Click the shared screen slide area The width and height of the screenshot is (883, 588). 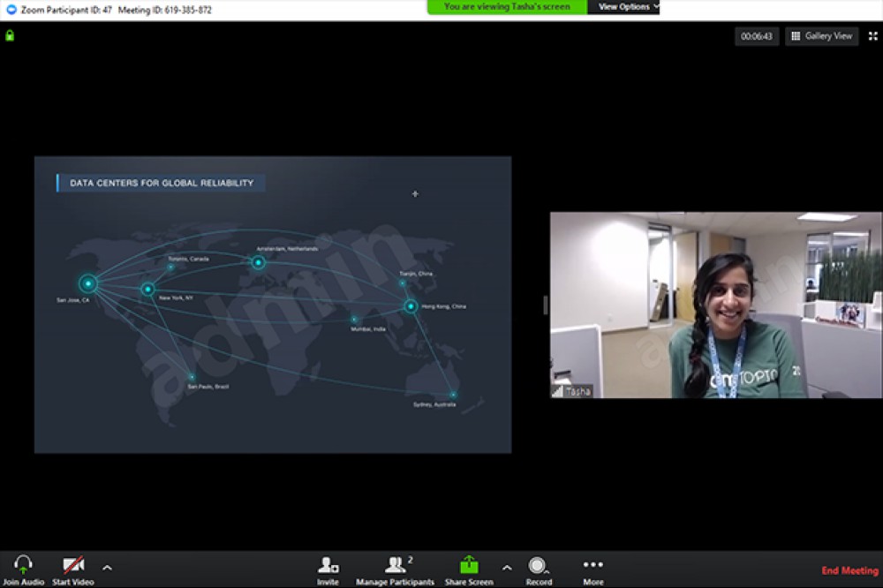pyautogui.click(x=273, y=305)
